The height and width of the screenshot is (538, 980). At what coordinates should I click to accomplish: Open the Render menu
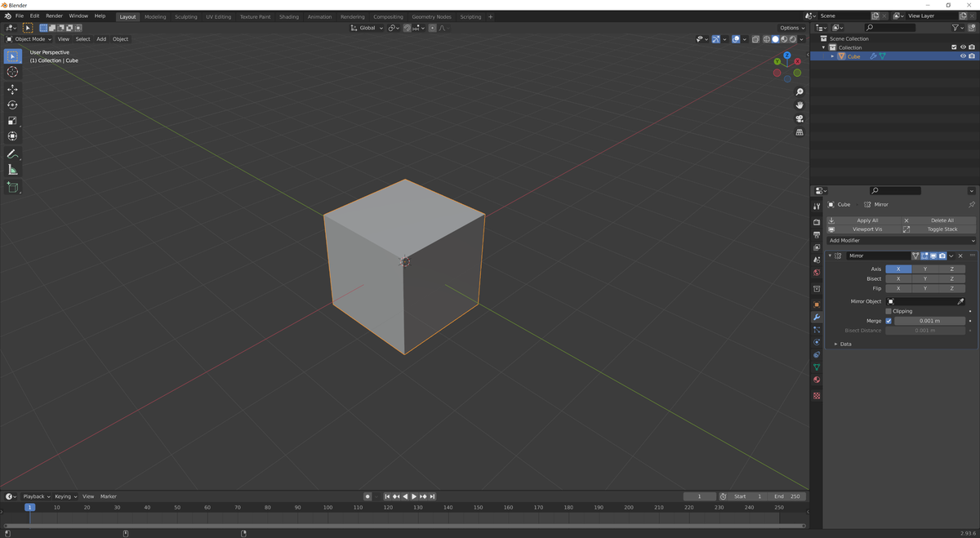[54, 16]
